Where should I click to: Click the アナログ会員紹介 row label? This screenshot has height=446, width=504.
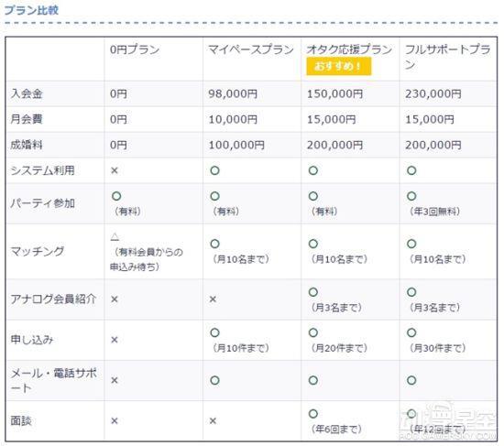[x=53, y=299]
